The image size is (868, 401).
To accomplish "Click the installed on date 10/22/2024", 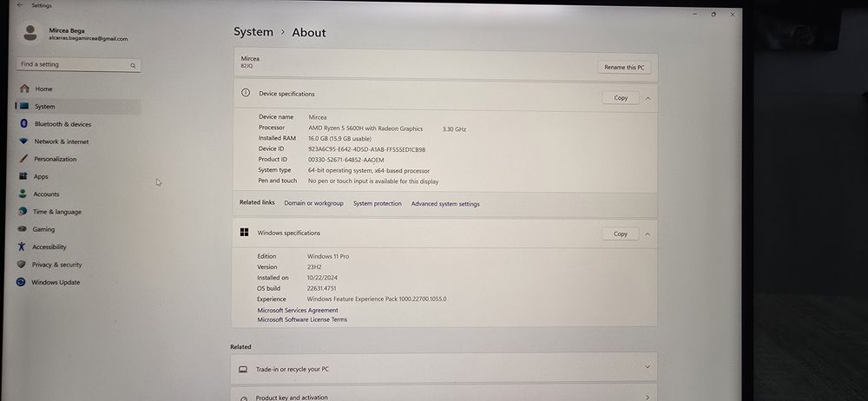I will click(x=322, y=278).
